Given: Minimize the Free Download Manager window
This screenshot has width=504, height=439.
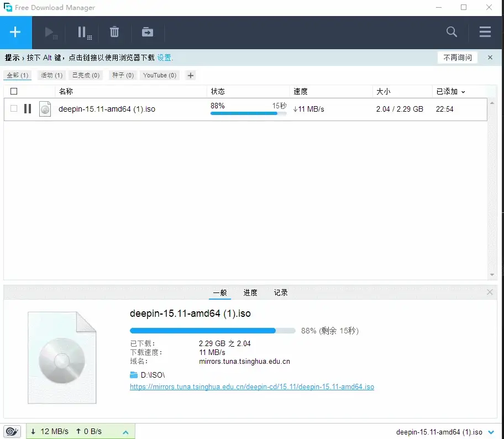Looking at the screenshot, I should point(439,7).
